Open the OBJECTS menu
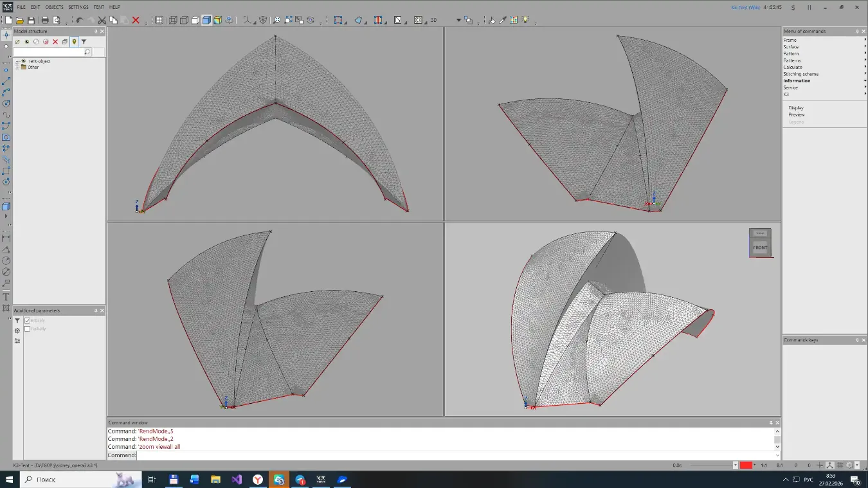Screen dimensions: 868x488 [x=54, y=7]
